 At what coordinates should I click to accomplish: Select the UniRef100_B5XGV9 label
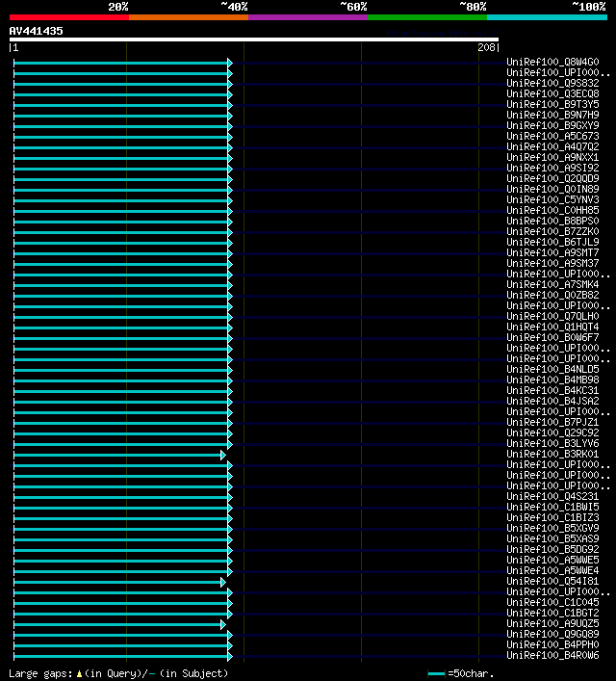pos(552,528)
